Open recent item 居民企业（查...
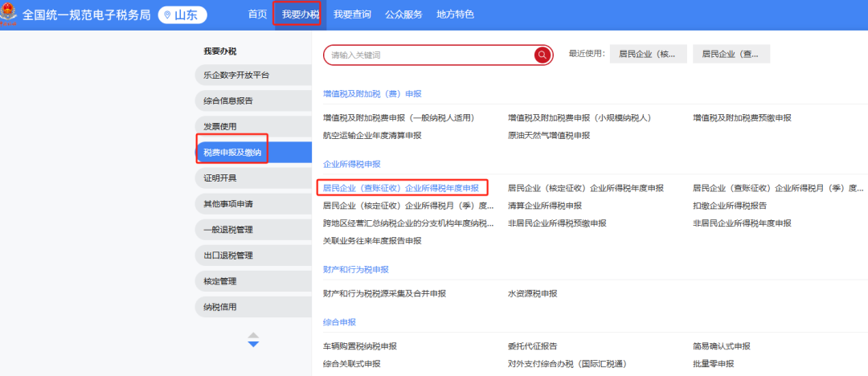Image resolution: width=868 pixels, height=376 pixels. click(731, 55)
